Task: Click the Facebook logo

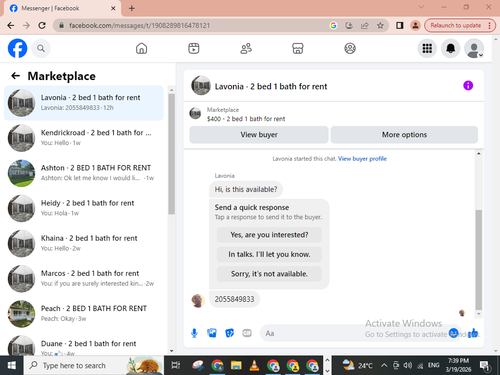Action: click(x=17, y=48)
